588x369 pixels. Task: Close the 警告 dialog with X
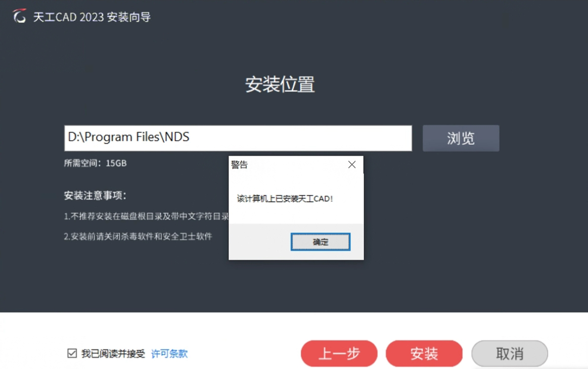[352, 165]
